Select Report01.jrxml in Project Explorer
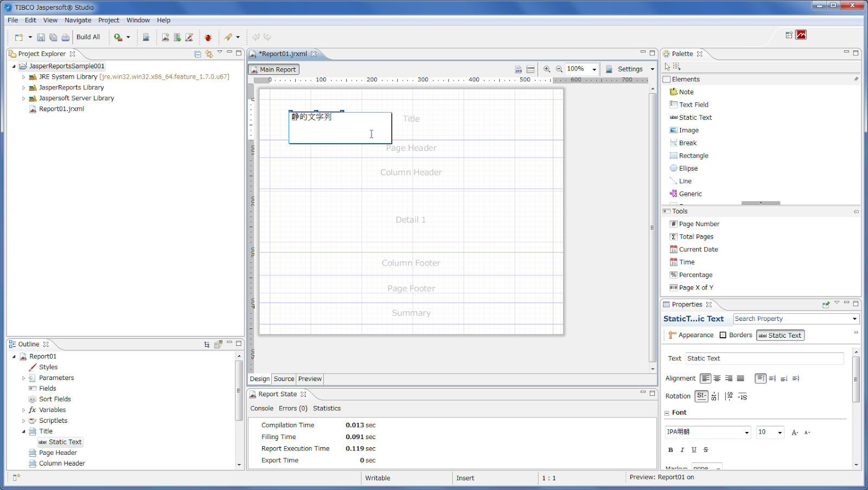868x490 pixels. (x=56, y=109)
